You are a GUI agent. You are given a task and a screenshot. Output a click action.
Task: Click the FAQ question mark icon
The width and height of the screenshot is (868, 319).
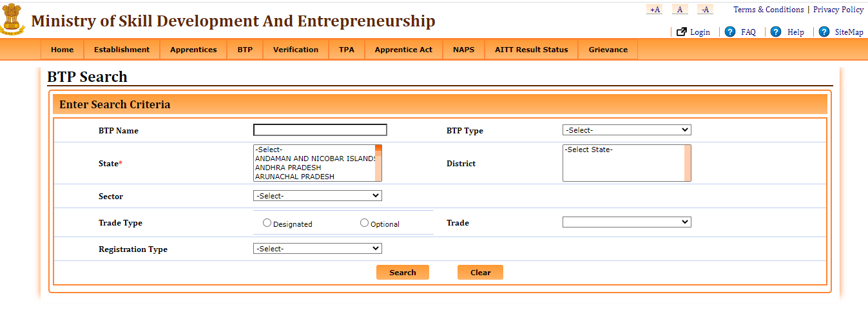pos(730,32)
